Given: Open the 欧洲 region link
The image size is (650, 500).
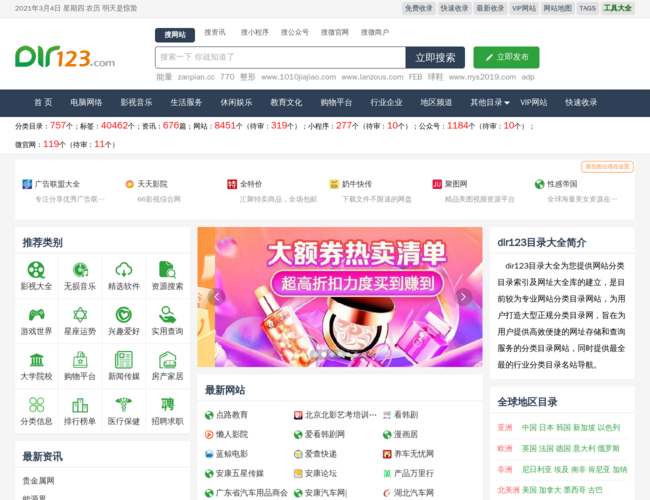Looking at the screenshot, I should (505, 448).
